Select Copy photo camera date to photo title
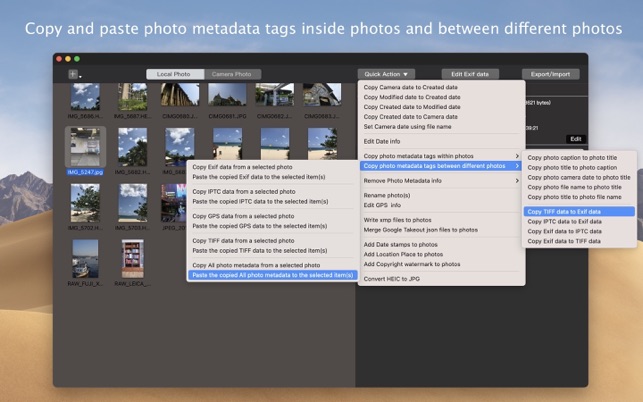Viewport: 643px width, 402px height. pyautogui.click(x=579, y=178)
